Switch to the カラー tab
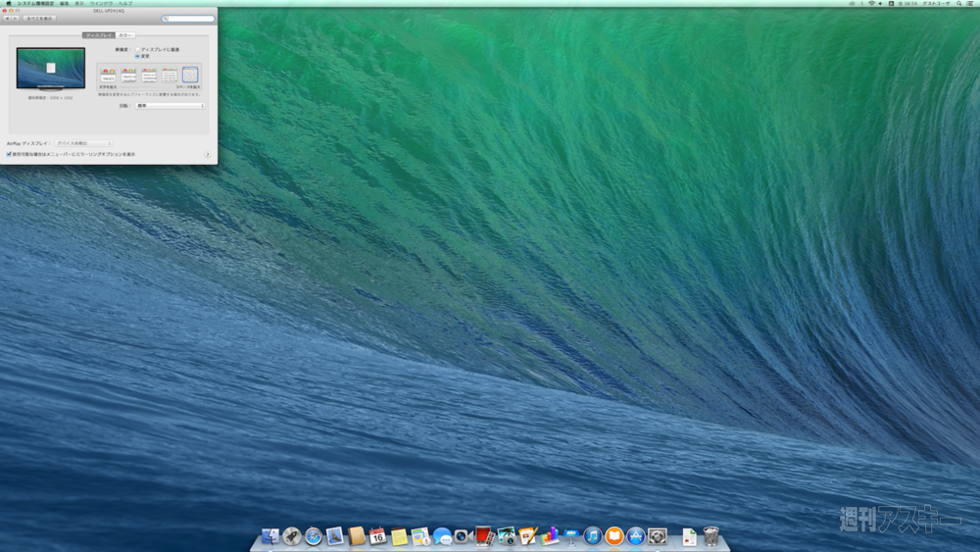Screen dimensions: 980x552 tap(125, 35)
